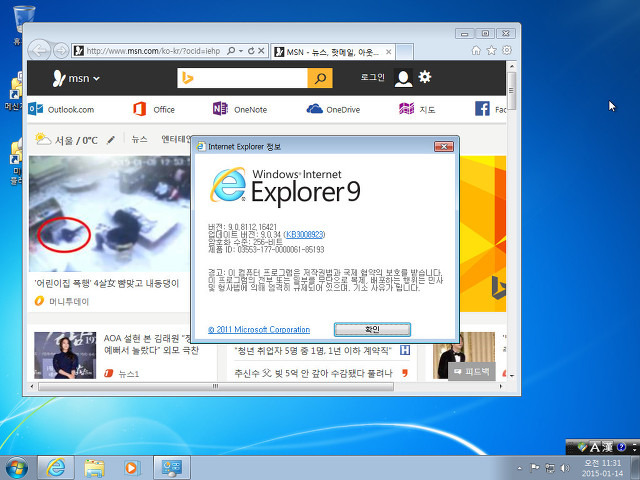Click the network tray icon

click(x=550, y=468)
